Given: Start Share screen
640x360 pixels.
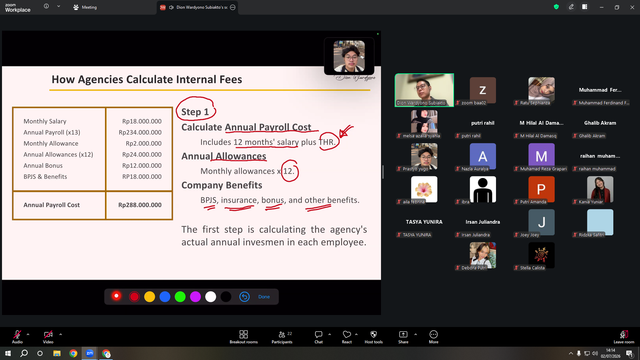Looking at the screenshot, I should [x=403, y=337].
